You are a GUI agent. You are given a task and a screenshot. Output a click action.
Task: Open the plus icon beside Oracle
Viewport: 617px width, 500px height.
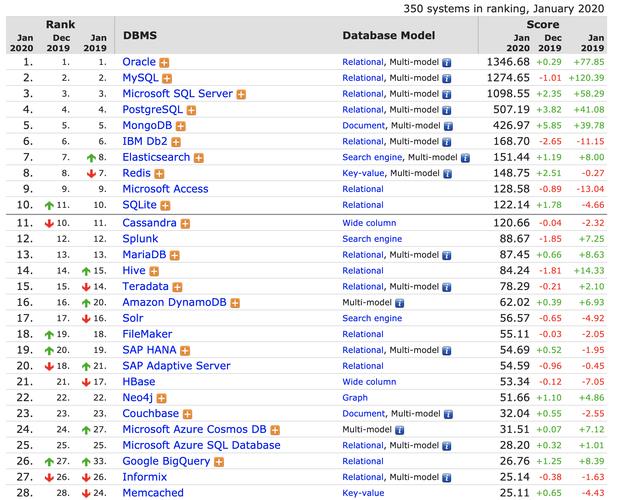click(x=164, y=63)
